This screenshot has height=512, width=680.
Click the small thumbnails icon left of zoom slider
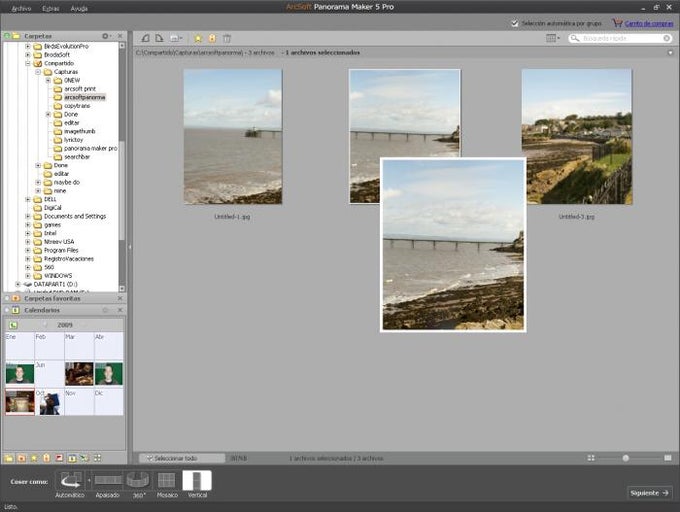pyautogui.click(x=591, y=458)
